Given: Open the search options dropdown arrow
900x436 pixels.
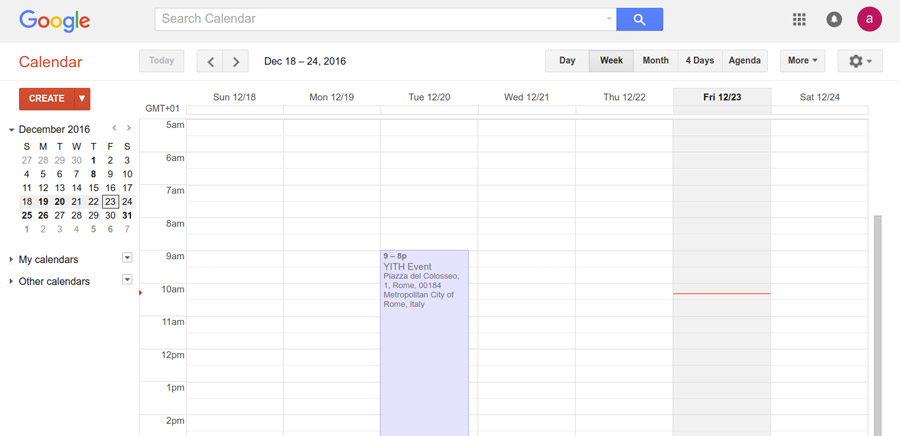Looking at the screenshot, I should coord(609,19).
